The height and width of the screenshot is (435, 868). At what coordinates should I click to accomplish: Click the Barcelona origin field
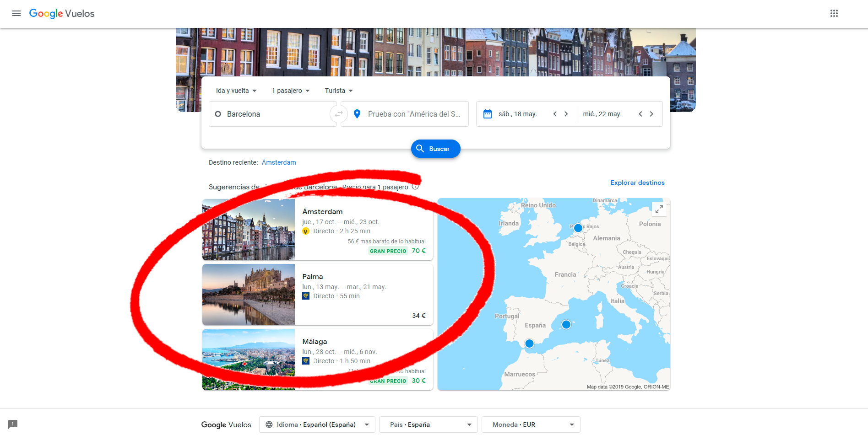273,114
